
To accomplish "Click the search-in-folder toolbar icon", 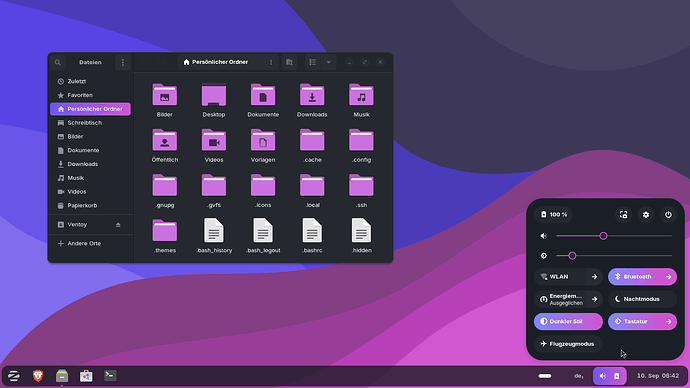I will (289, 62).
